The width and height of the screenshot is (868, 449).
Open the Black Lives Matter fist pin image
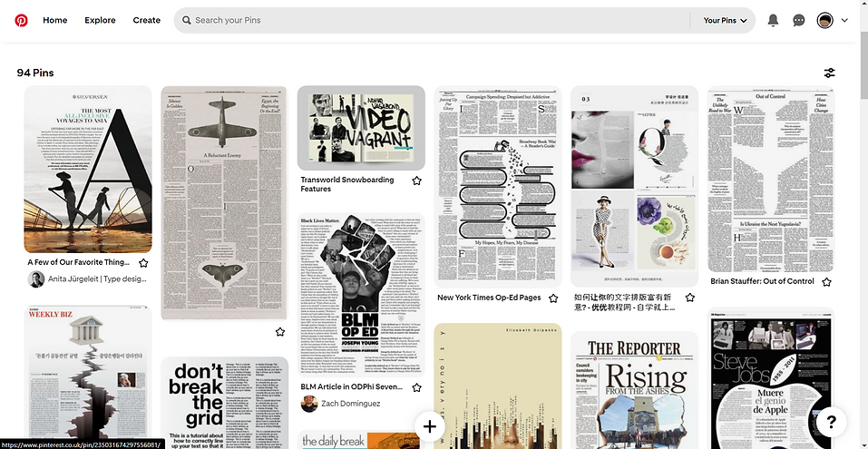point(362,295)
